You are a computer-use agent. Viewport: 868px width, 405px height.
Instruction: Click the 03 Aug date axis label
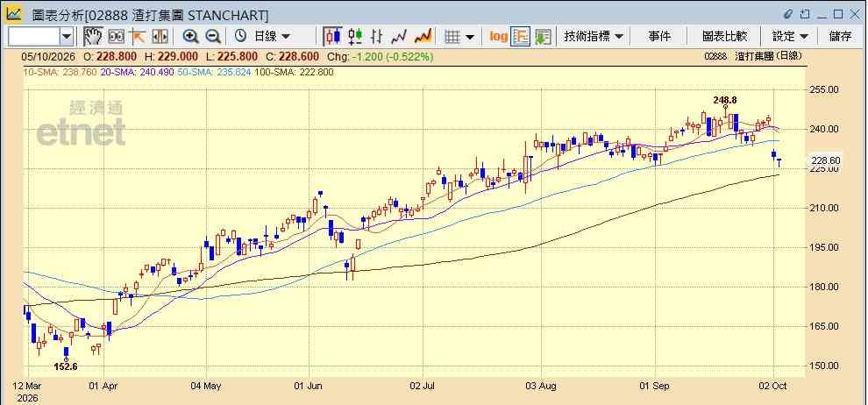coord(541,386)
